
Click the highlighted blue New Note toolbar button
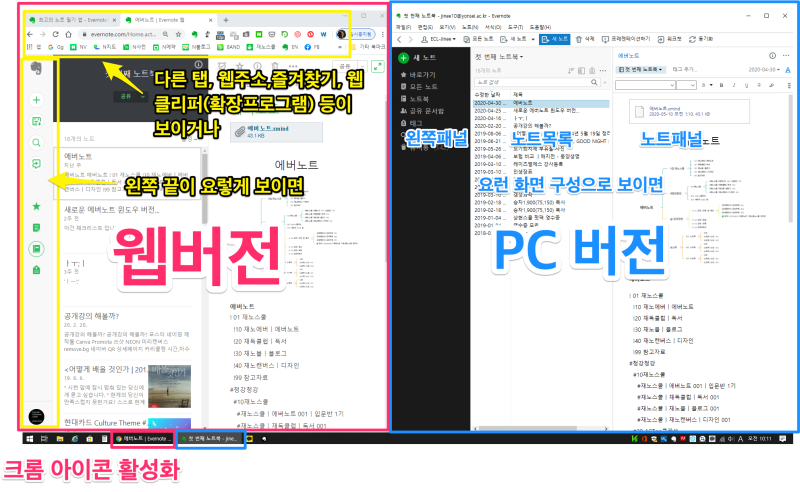554,39
